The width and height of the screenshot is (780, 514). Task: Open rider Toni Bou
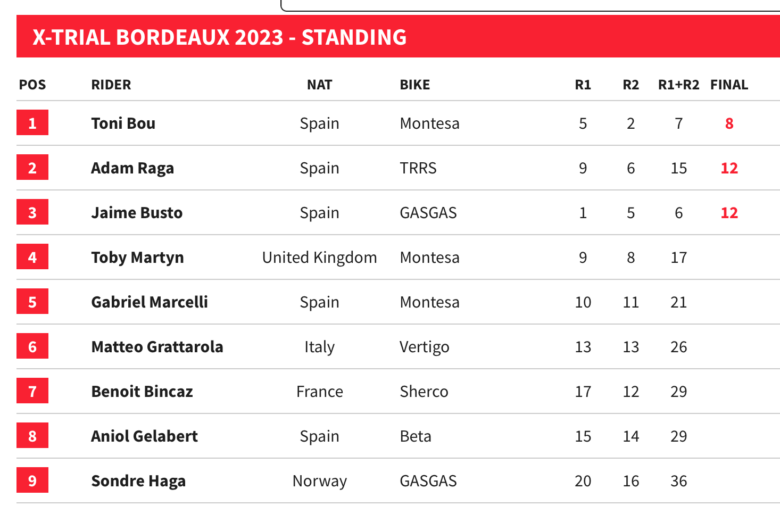(x=123, y=124)
